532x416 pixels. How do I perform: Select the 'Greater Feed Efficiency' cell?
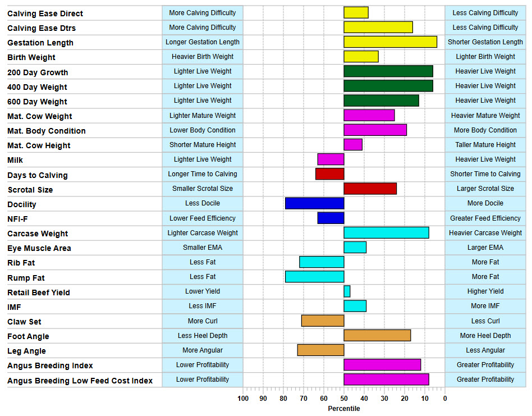(x=485, y=218)
